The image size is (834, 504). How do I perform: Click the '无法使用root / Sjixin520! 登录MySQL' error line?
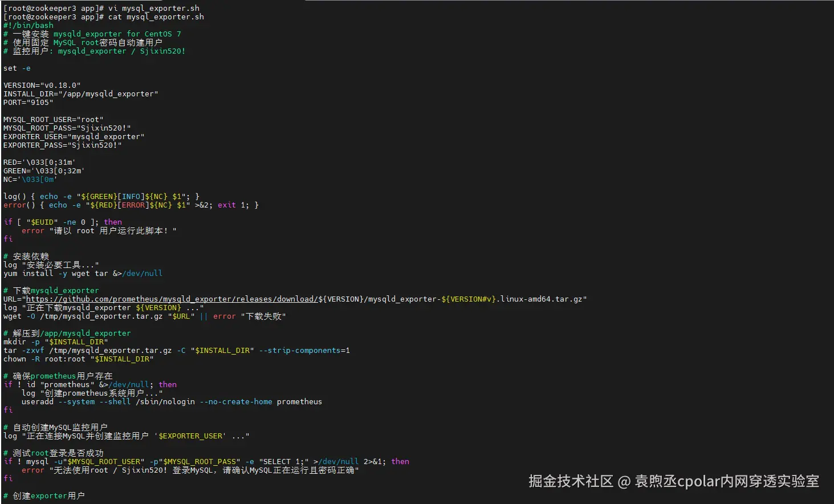click(x=190, y=470)
